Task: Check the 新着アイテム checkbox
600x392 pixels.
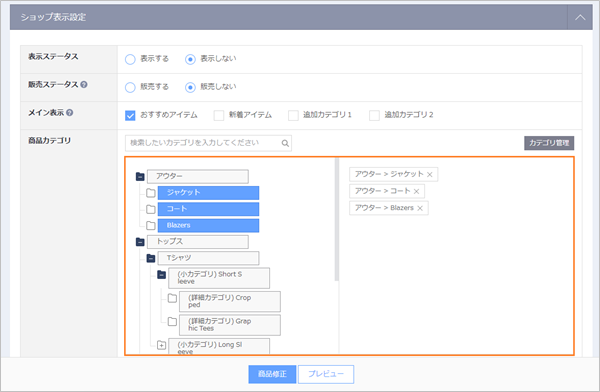Action: coord(219,115)
